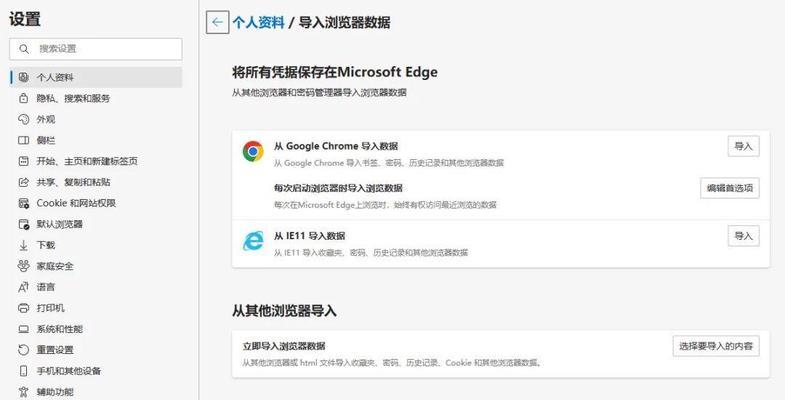Click the 从 IE11 导入数据 title
Viewport: 785px width, 400px height.
click(309, 236)
